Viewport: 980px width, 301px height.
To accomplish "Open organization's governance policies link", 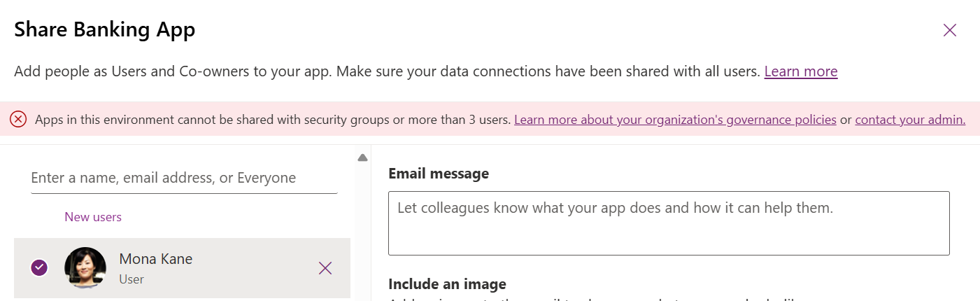I will [x=675, y=120].
